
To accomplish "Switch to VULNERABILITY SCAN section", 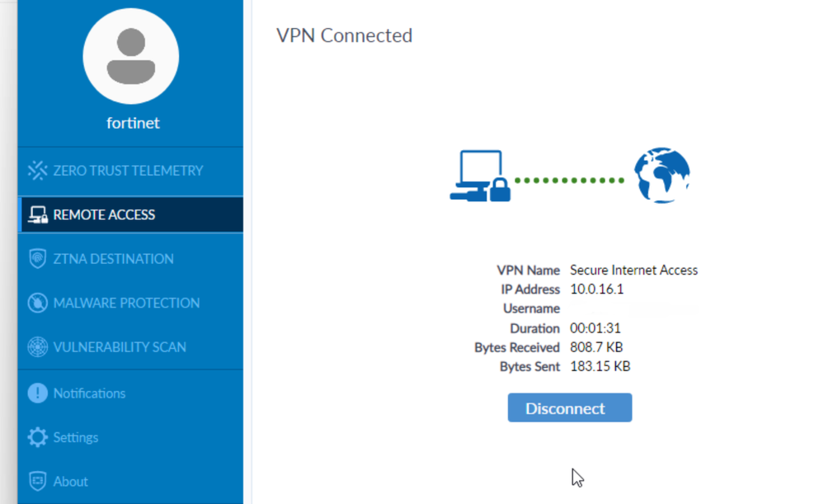I will 120,347.
